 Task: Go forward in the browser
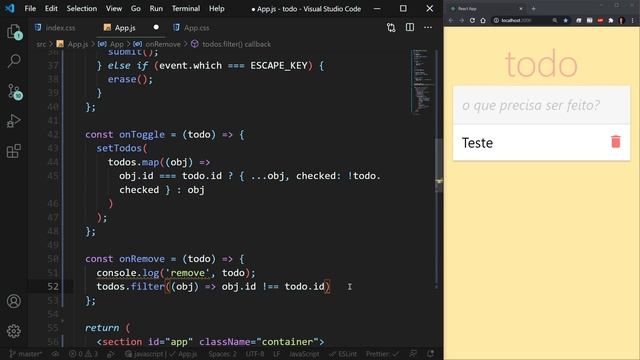pos(461,20)
